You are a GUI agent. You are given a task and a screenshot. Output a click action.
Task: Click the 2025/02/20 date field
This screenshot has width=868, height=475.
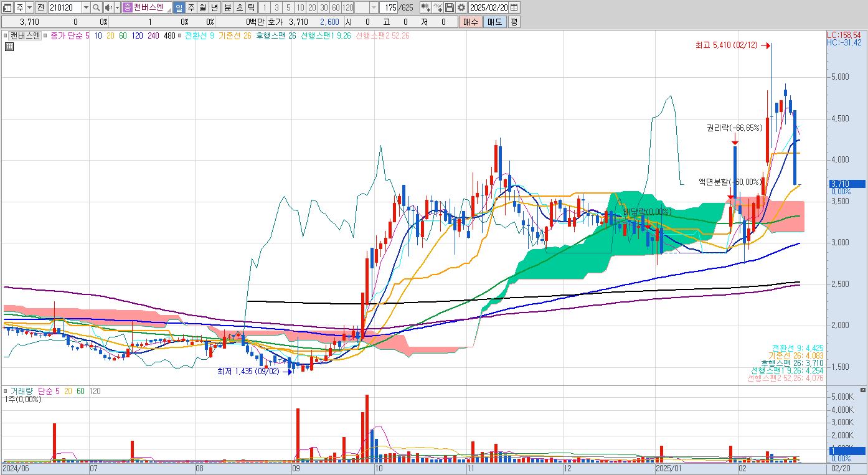point(488,7)
